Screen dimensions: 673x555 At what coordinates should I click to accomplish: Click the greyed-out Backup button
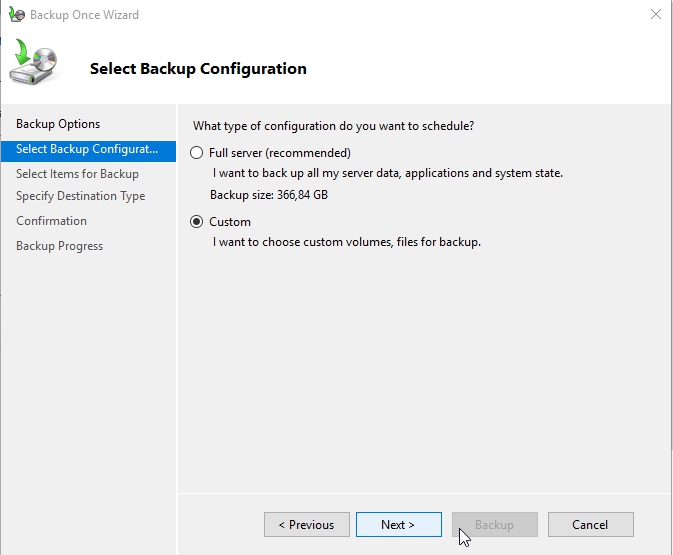click(494, 525)
